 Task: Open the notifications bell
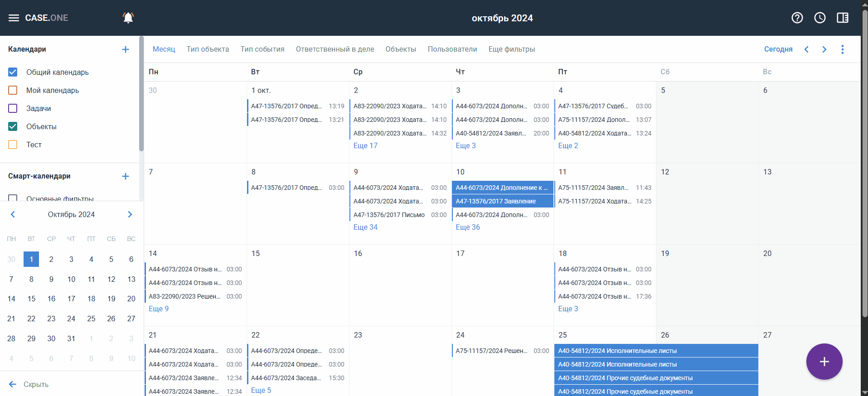pos(128,18)
